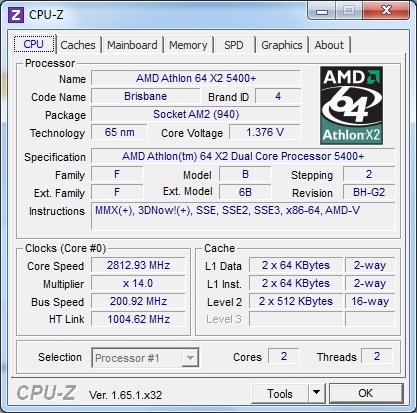The image size is (417, 413).
Task: Expand the Tools button dropdown arrow
Action: pyautogui.click(x=317, y=393)
